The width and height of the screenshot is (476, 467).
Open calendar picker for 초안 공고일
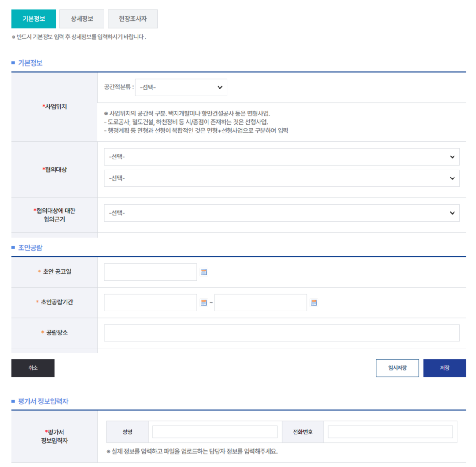click(x=204, y=272)
